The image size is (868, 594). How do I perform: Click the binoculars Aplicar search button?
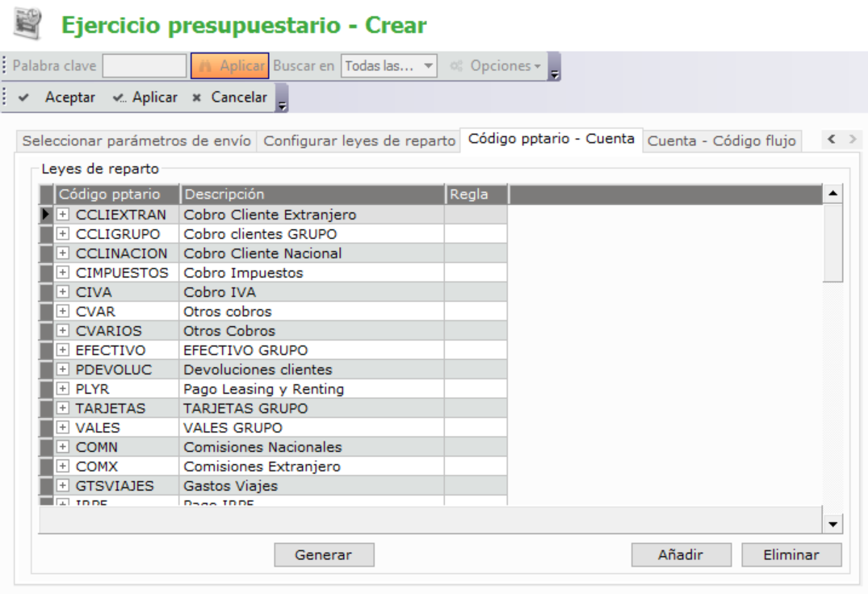[229, 66]
